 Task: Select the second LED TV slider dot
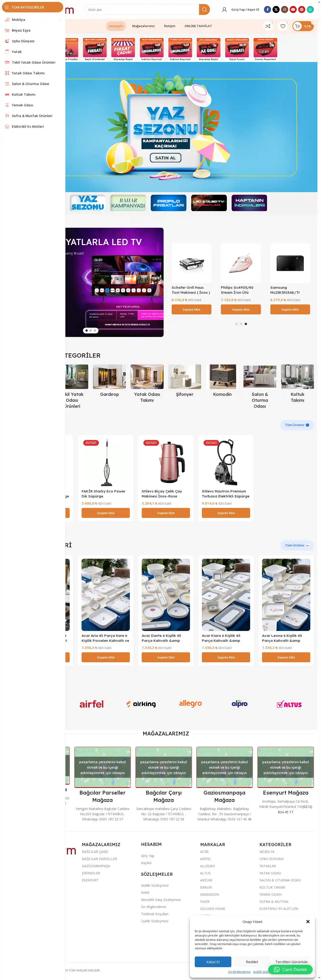tap(91, 331)
